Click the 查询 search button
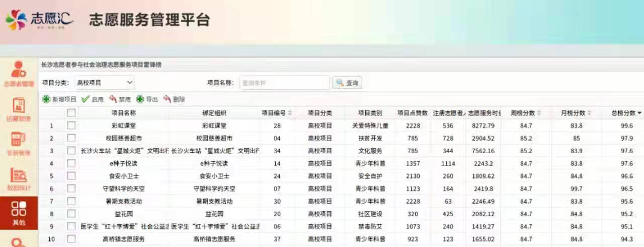 pyautogui.click(x=347, y=83)
